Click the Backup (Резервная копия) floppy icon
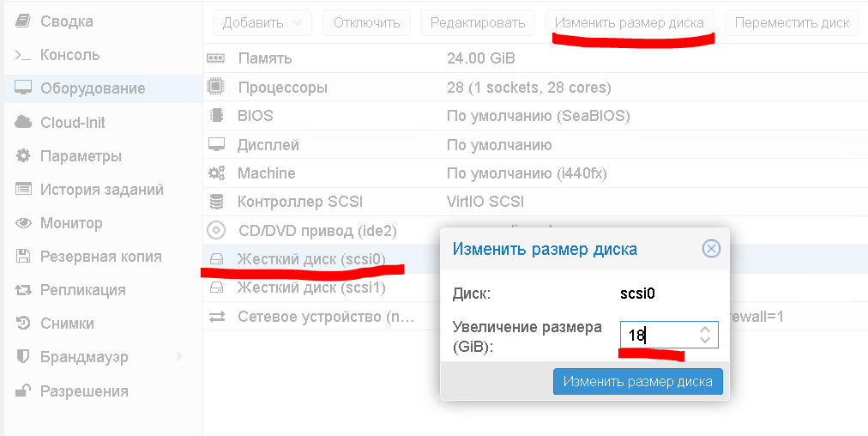Image resolution: width=868 pixels, height=436 pixels. click(x=23, y=257)
